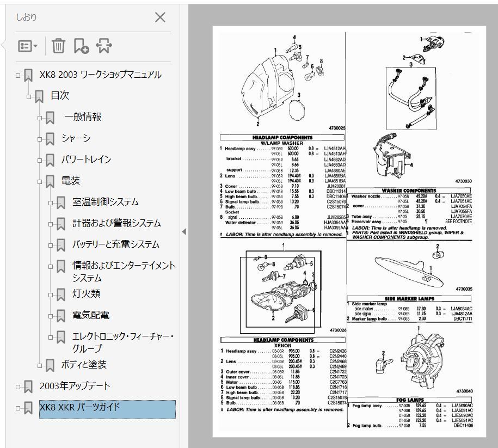The width and height of the screenshot is (498, 448).
Task: Go to 計器および警報システム bookmark
Action: (x=116, y=223)
